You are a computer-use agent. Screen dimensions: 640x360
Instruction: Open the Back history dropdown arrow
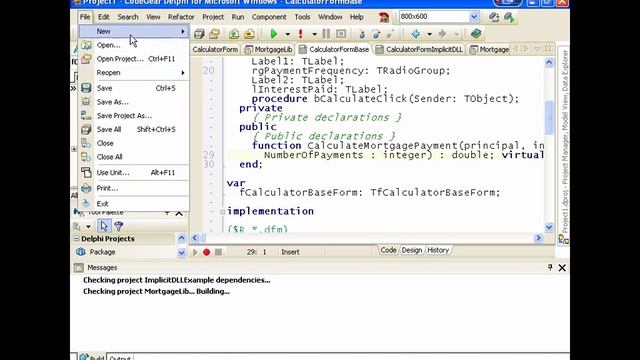pos(429,34)
